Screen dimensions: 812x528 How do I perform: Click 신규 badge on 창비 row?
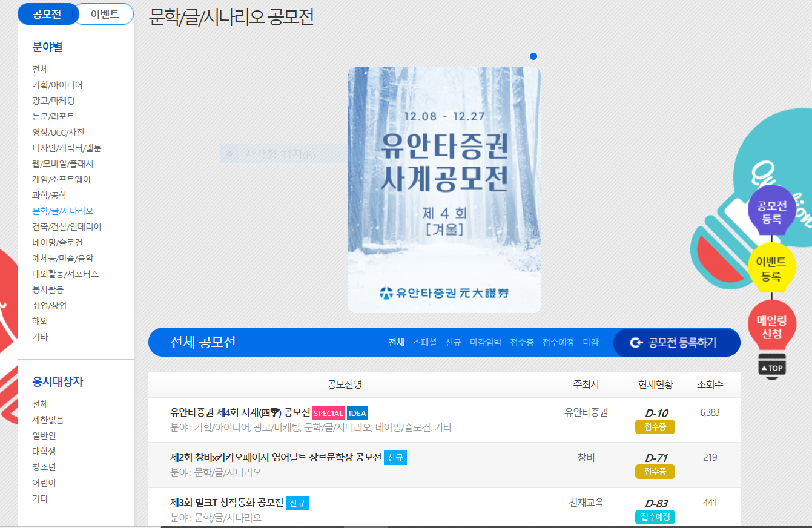coord(395,458)
